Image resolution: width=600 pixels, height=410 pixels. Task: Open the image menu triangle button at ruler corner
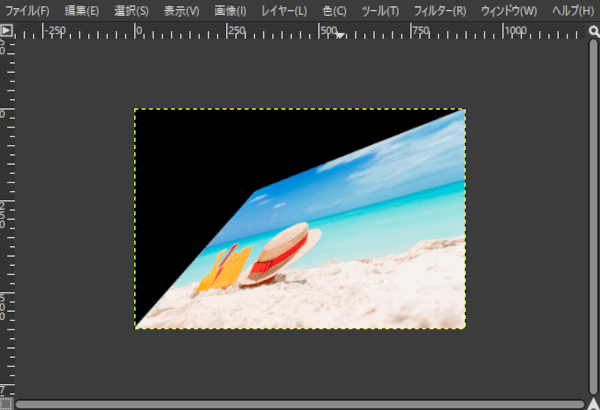(7, 31)
